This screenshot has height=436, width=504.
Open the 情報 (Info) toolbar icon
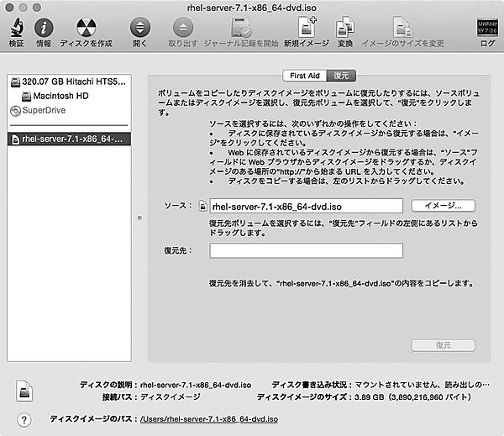click(x=43, y=29)
